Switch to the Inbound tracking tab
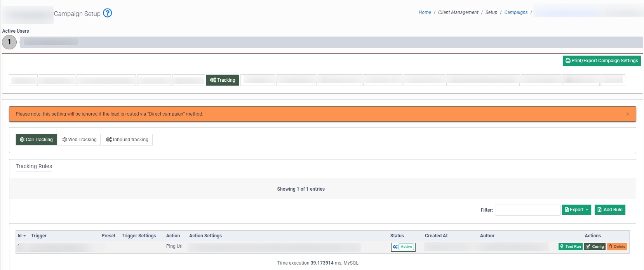 [127, 140]
